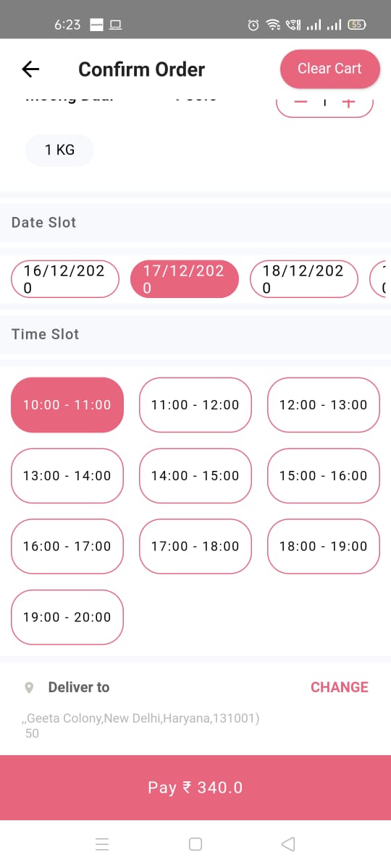This screenshot has width=391, height=868.
Task: Select the 17/12/2020 date slot
Action: 185,279
